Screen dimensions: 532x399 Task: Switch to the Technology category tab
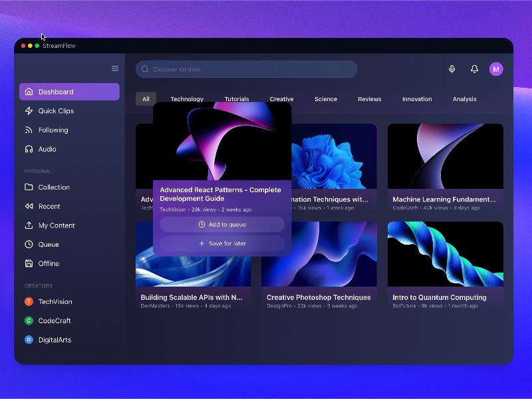click(187, 98)
